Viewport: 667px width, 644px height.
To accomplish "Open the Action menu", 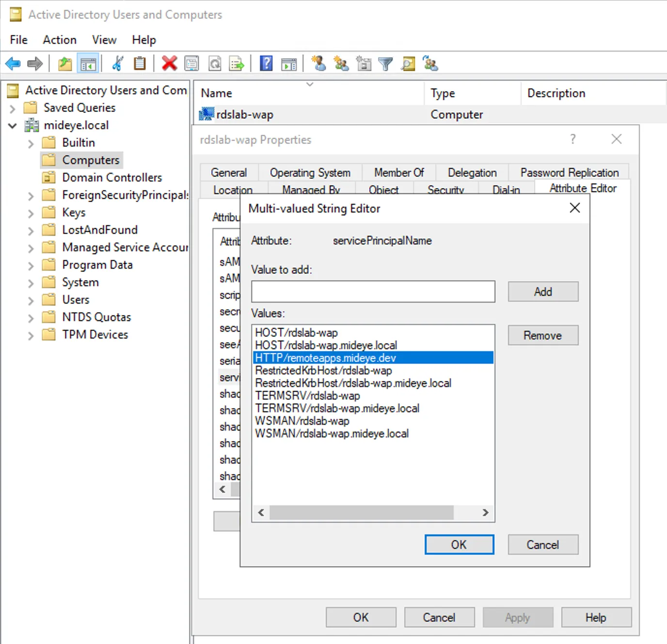I will [x=59, y=40].
